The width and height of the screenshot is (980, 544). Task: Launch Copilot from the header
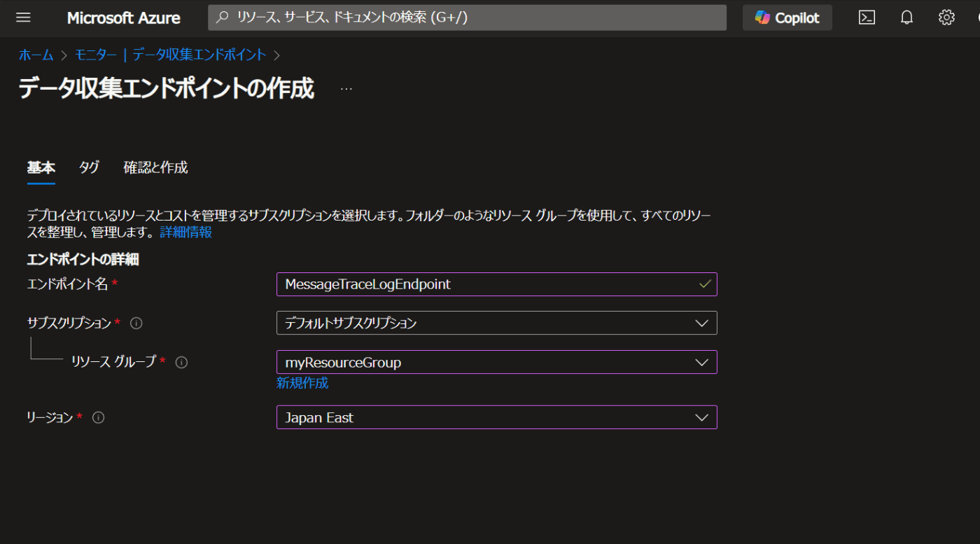(787, 18)
